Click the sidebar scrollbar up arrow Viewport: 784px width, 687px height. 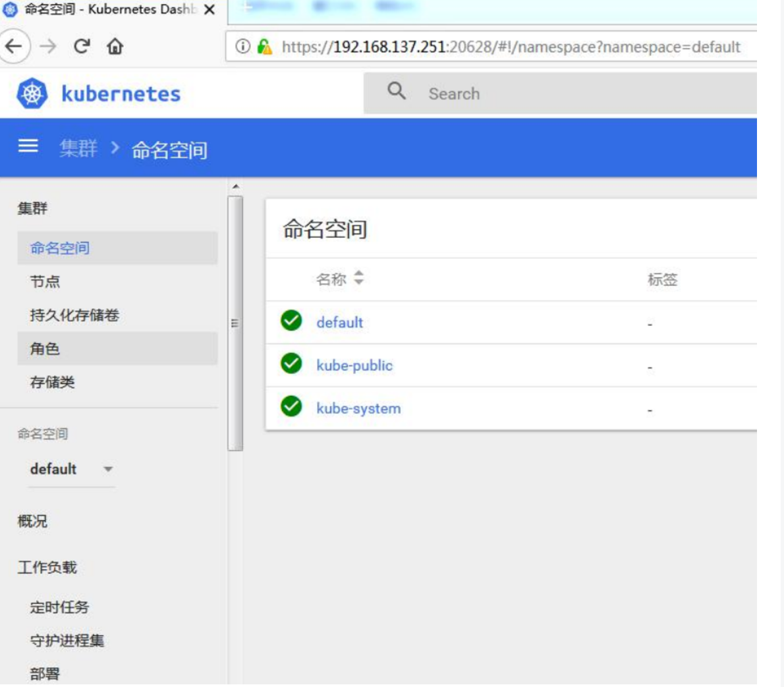click(235, 186)
